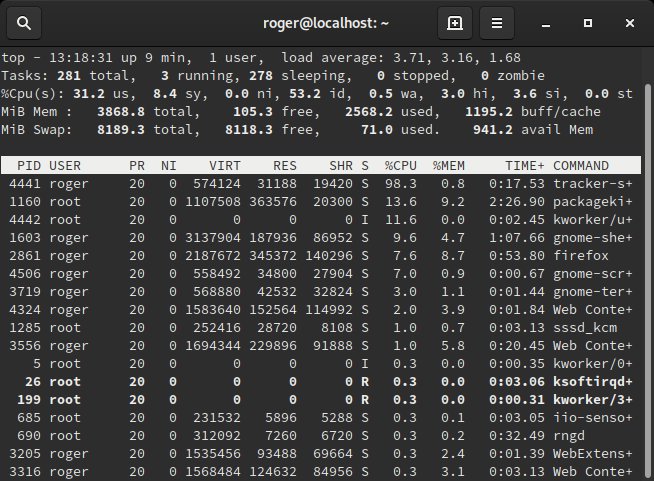654x481 pixels.
Task: Click the 3137904 VIRT value
Action: (213, 237)
